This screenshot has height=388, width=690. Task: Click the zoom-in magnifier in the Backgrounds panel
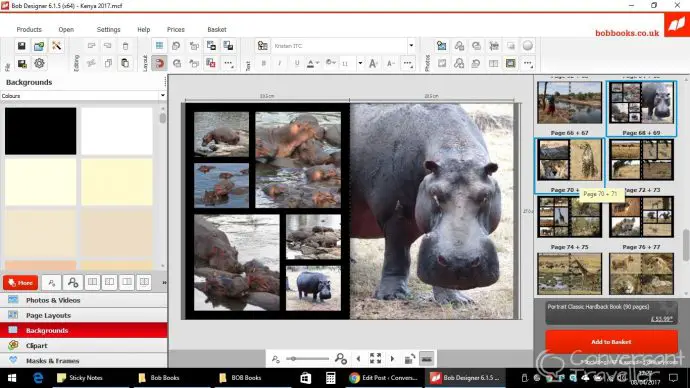click(73, 282)
